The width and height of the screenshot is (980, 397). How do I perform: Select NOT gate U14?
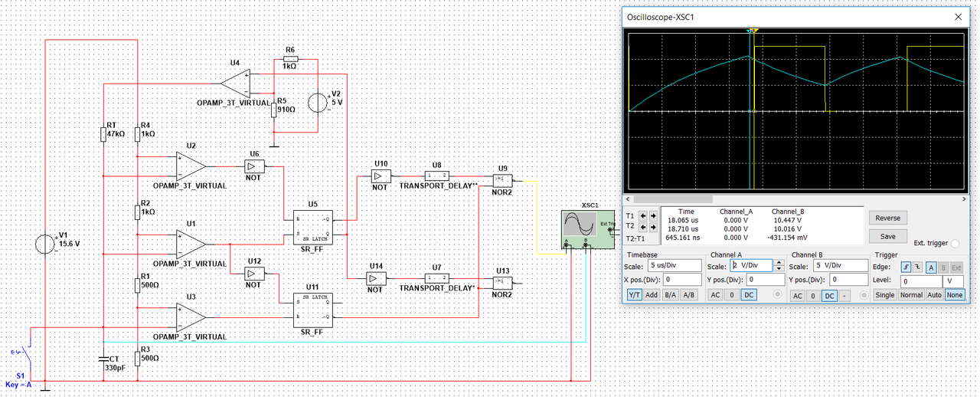374,279
